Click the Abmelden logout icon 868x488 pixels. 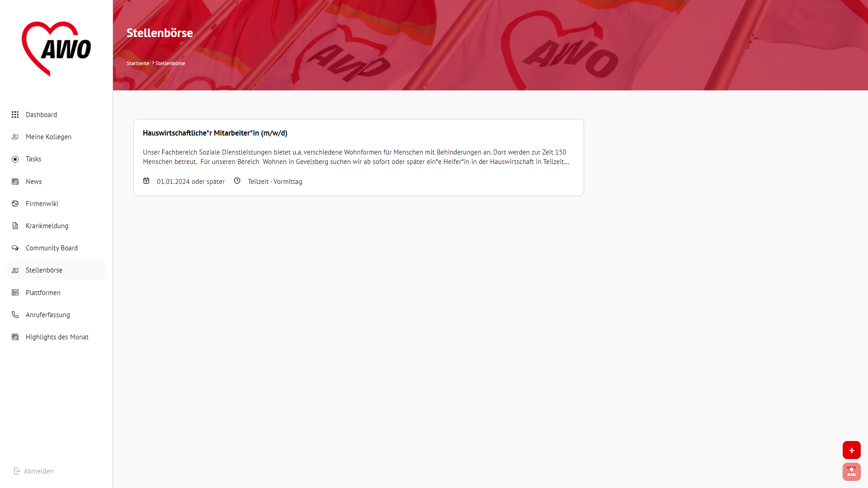coord(17,471)
